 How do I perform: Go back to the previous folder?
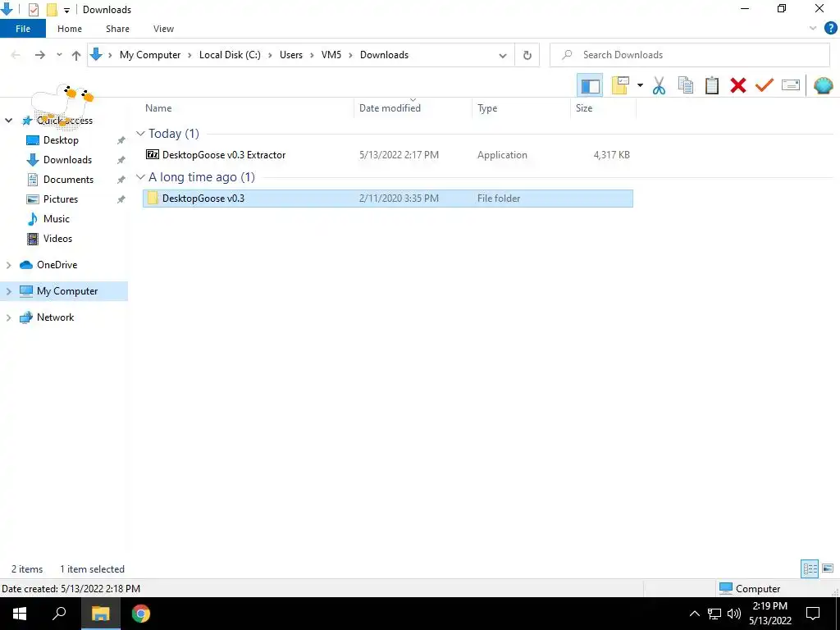click(x=16, y=55)
